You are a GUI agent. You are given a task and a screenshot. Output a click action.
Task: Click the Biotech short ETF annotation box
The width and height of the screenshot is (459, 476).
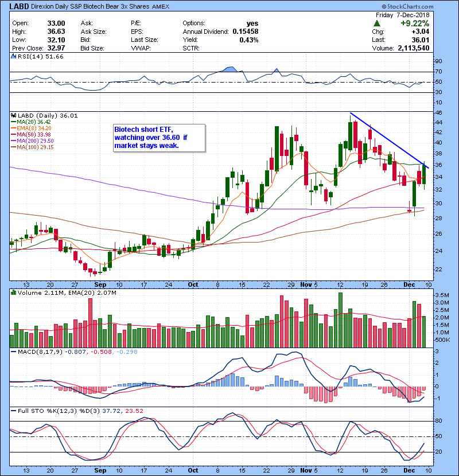coord(159,138)
